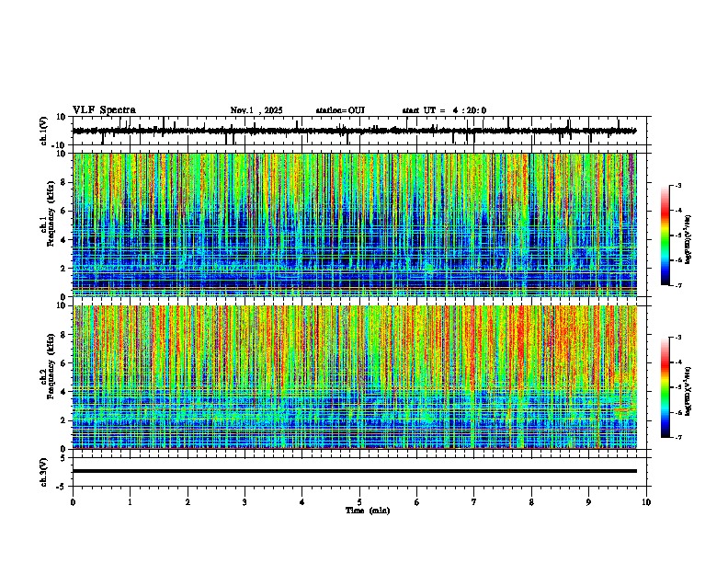Click the "start UT = 4:20:0" label
This screenshot has width=728, height=563.
(444, 110)
